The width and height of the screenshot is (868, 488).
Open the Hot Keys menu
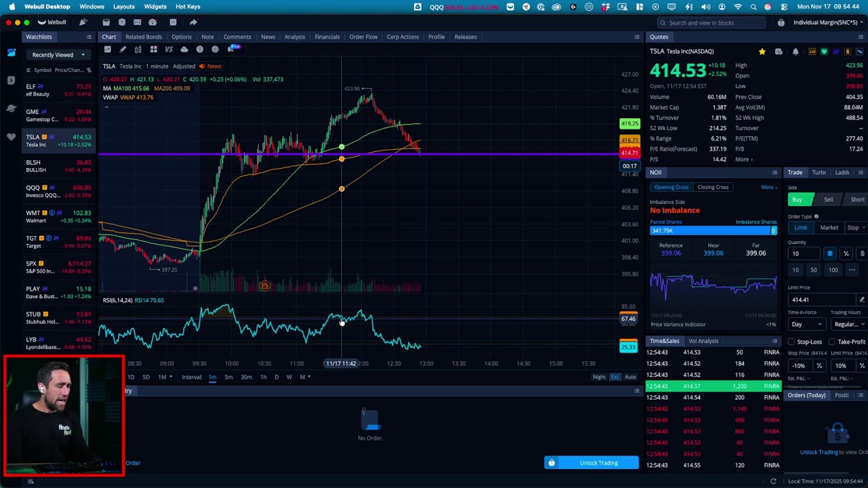point(188,7)
